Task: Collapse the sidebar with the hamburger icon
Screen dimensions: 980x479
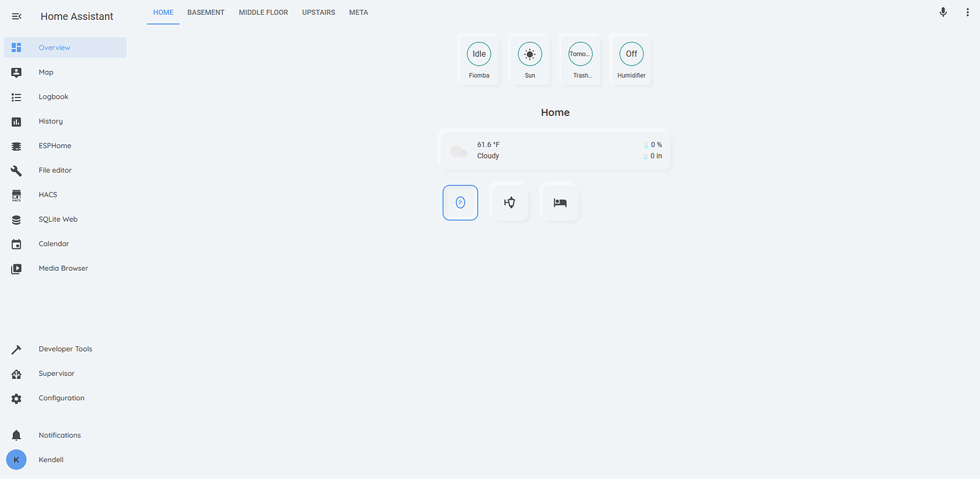Action: pos(16,16)
